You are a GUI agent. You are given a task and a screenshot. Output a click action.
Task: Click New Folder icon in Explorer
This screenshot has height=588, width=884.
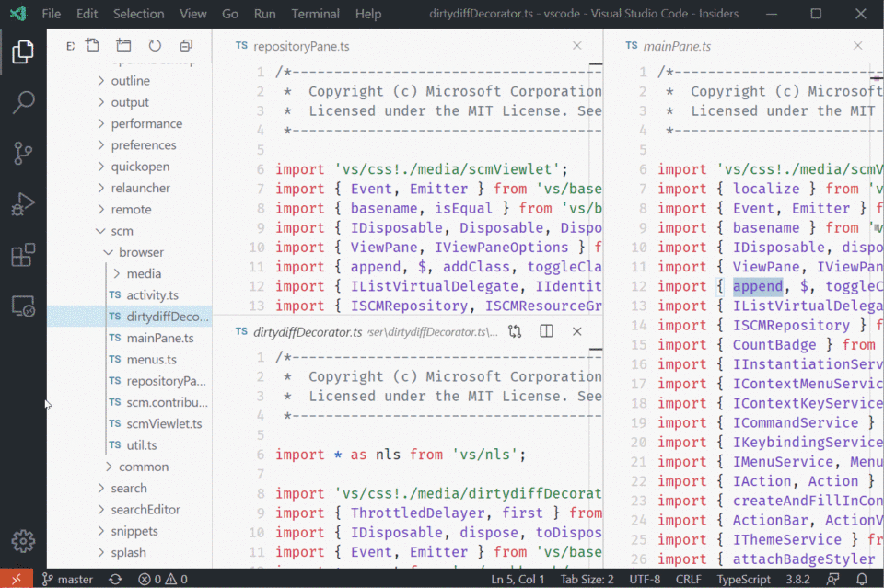coord(123,46)
